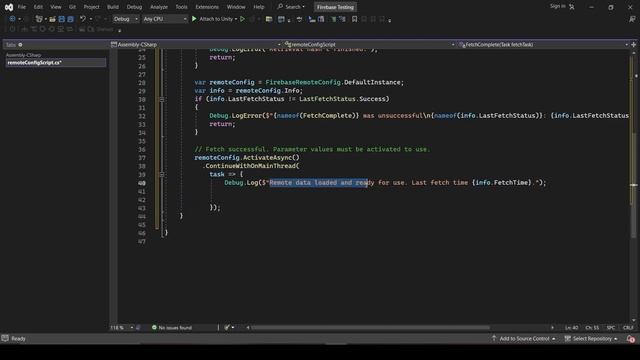Click the horizontal scrollbar right arrow
Image resolution: width=640 pixels, height=360 pixels.
click(x=552, y=327)
